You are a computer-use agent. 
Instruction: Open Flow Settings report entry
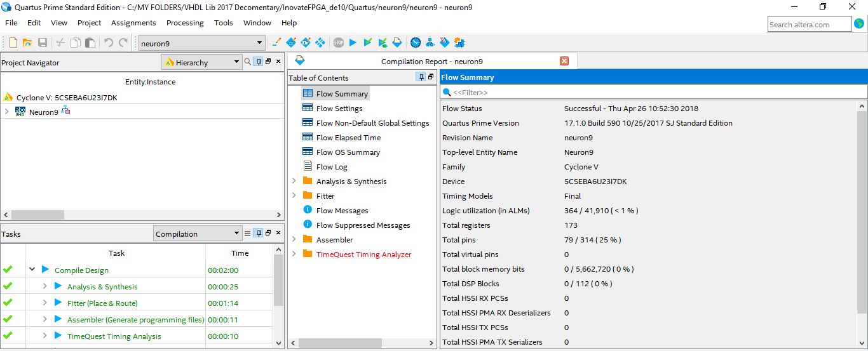coord(339,109)
